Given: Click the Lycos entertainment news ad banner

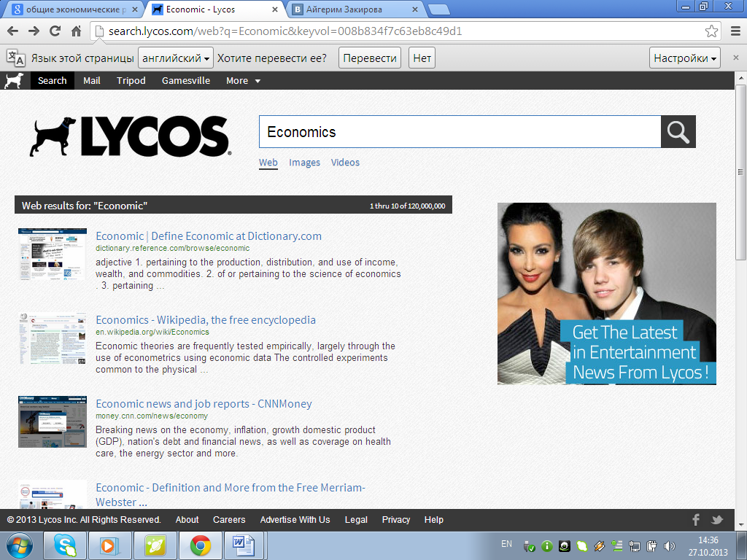Looking at the screenshot, I should [x=606, y=294].
